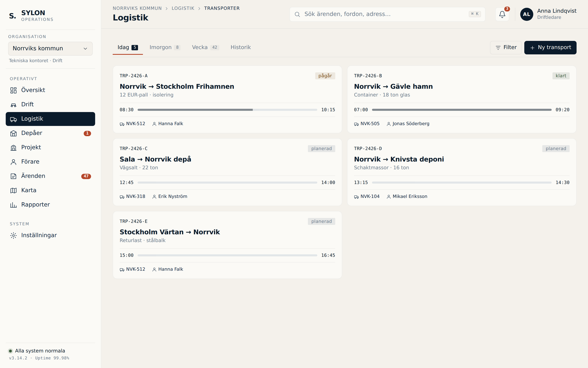Click progress bar of TRP-2426-A

coord(227,110)
